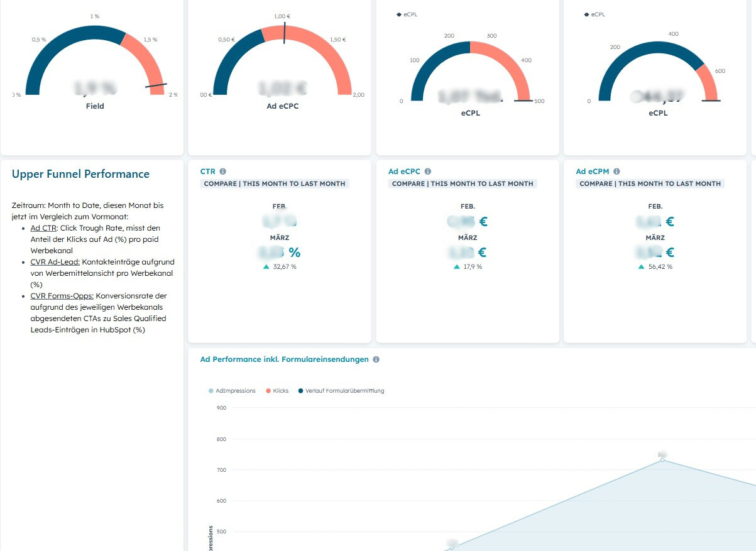This screenshot has width=756, height=551.
Task: Follow the underlined Ad CTR link
Action: pos(43,227)
